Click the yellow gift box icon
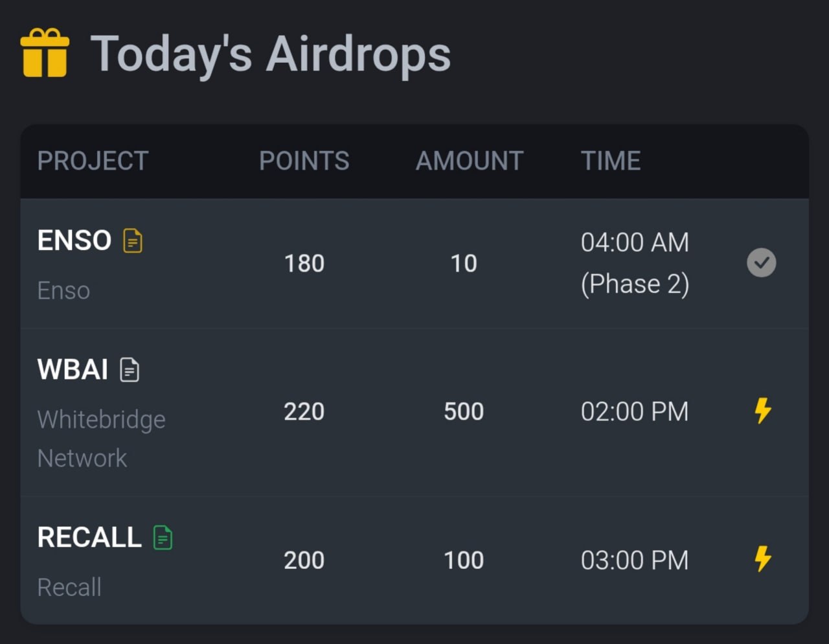Viewport: 829px width, 644px height. pyautogui.click(x=45, y=53)
